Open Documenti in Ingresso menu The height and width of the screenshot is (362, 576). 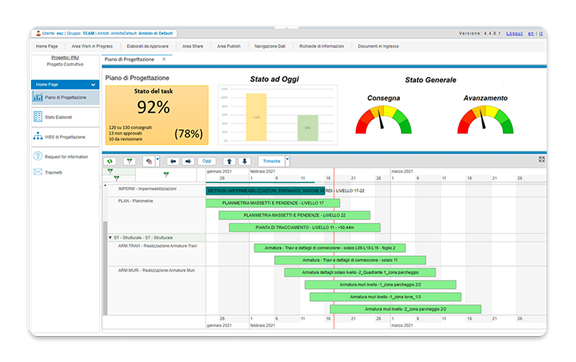click(378, 46)
